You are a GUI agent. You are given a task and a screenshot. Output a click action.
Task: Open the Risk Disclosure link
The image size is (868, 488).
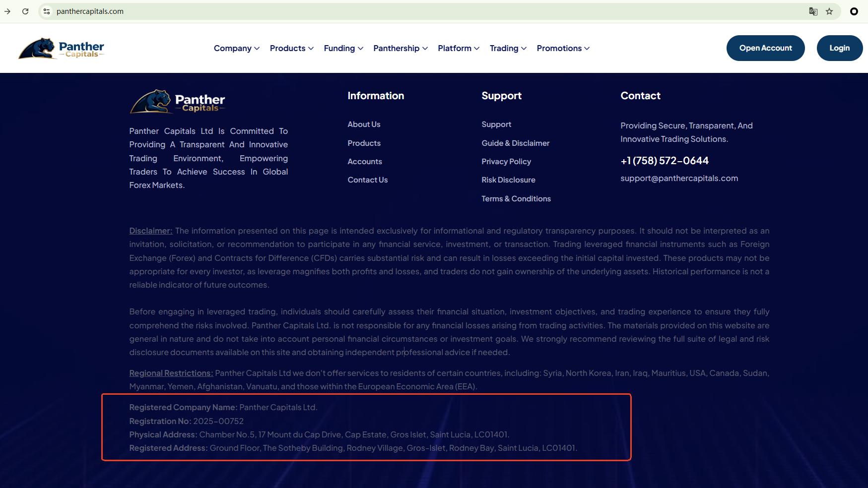pyautogui.click(x=508, y=180)
